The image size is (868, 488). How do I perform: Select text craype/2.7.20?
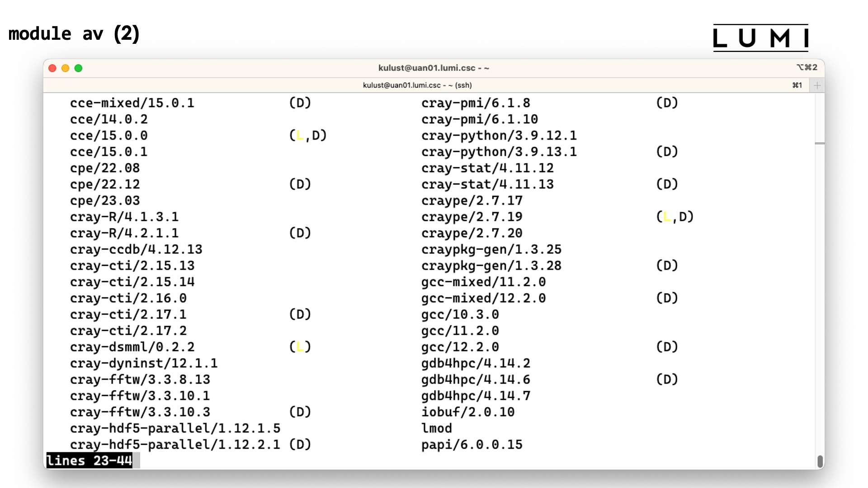pyautogui.click(x=472, y=233)
